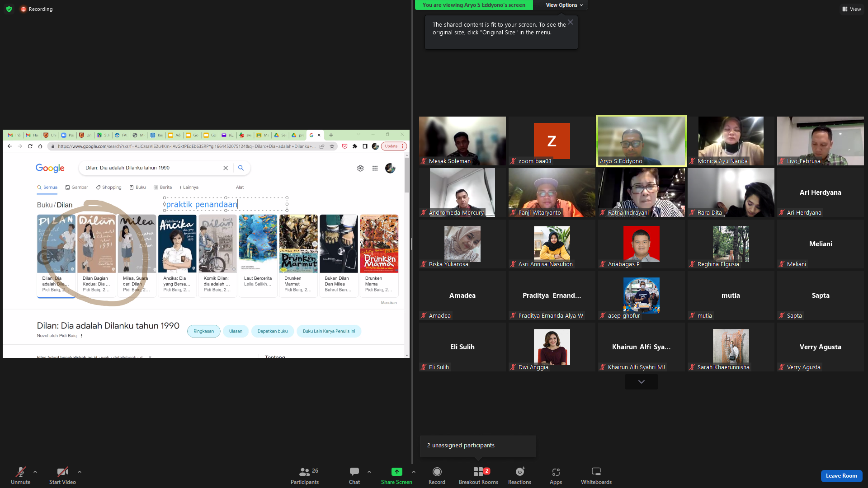Viewport: 868px width, 488px height.
Task: Select Monica Ayu Nanda's video tile
Action: (x=731, y=141)
